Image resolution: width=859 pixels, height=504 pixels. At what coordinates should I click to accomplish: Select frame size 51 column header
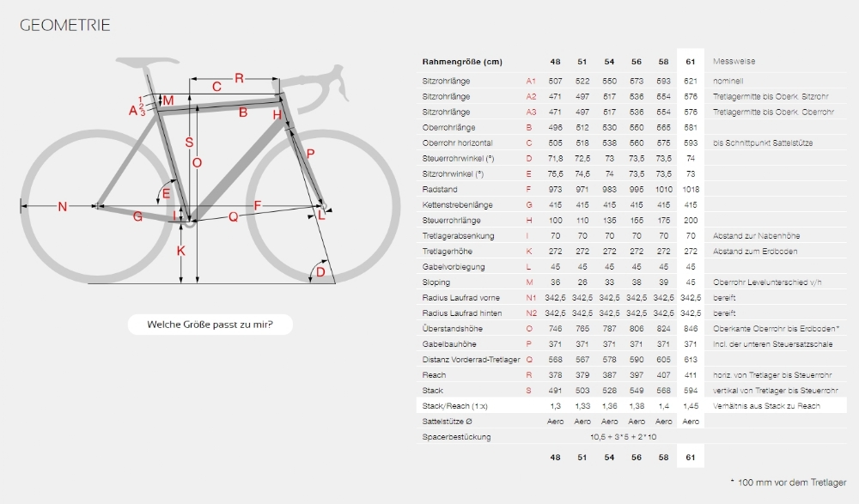click(582, 62)
